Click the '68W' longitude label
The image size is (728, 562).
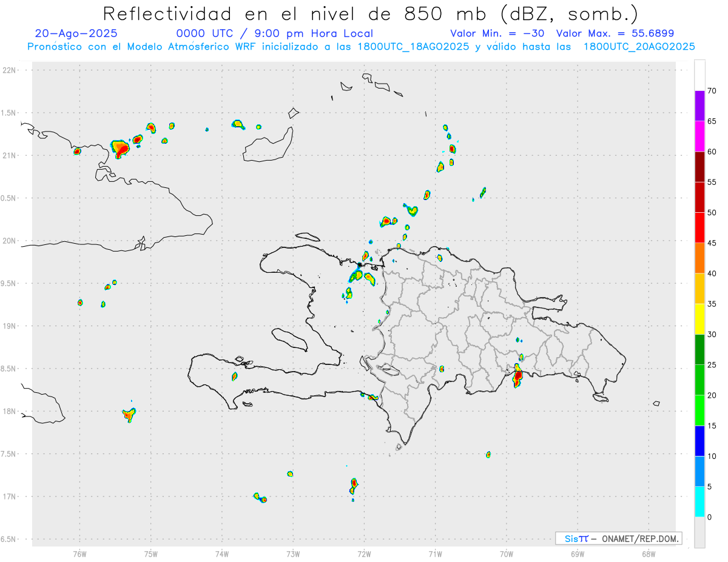point(649,554)
